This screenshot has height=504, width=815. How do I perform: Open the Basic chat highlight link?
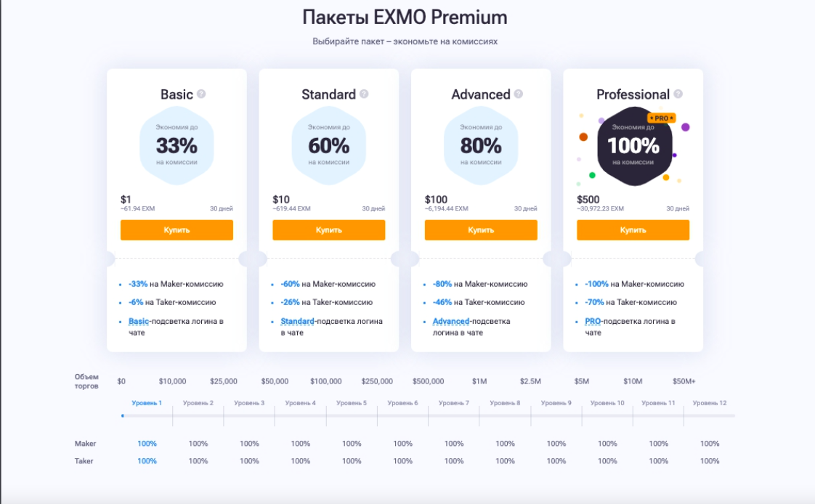[x=139, y=322]
